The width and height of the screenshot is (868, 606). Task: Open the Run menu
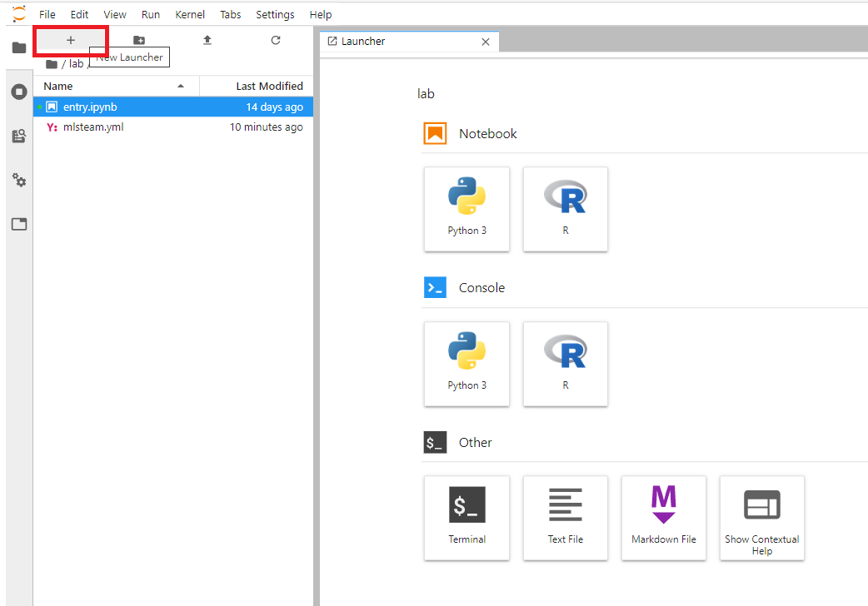click(x=150, y=14)
